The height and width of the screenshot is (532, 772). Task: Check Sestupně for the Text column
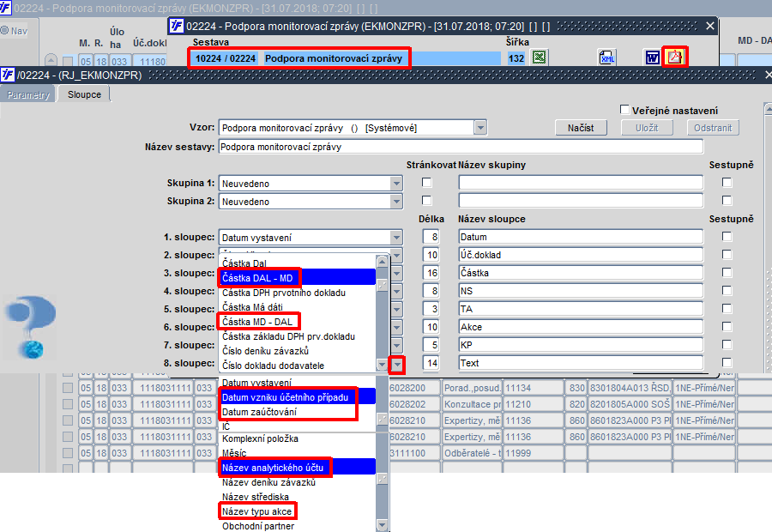(x=727, y=363)
